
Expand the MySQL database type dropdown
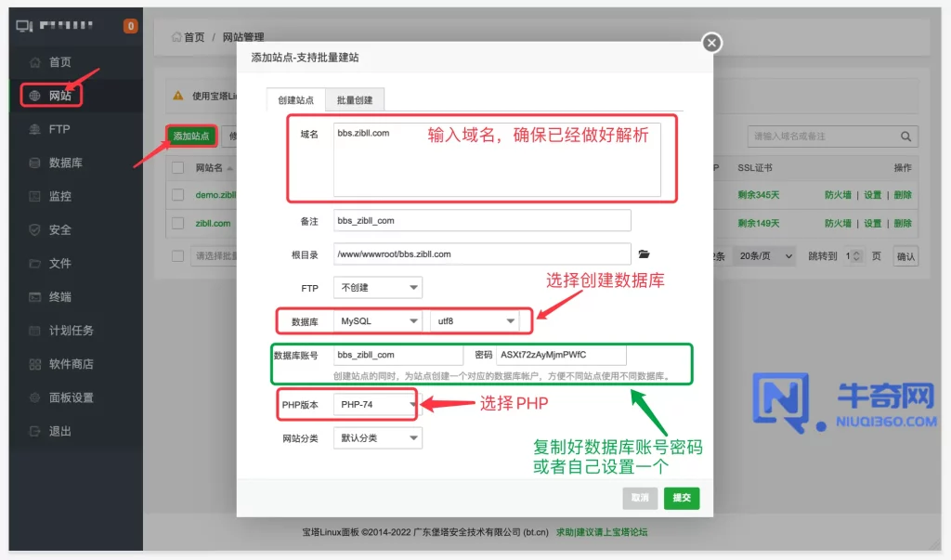tap(378, 321)
